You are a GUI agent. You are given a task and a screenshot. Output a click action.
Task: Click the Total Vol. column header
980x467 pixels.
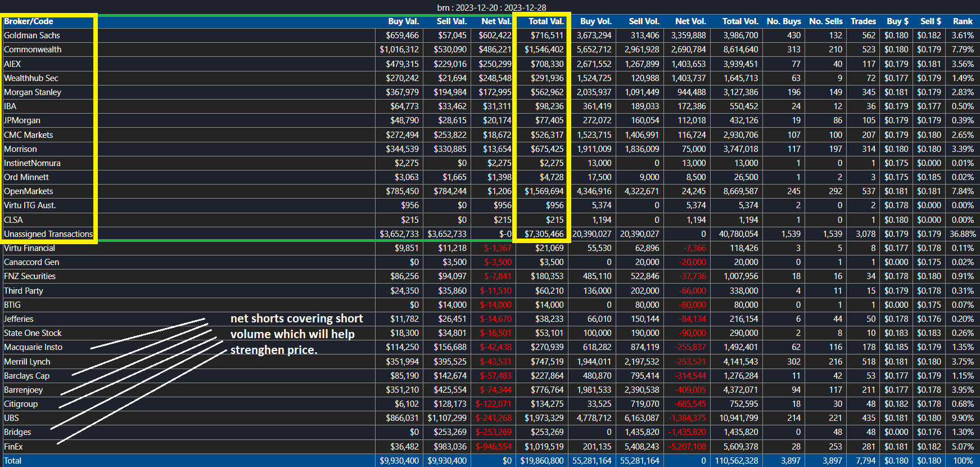click(x=740, y=21)
